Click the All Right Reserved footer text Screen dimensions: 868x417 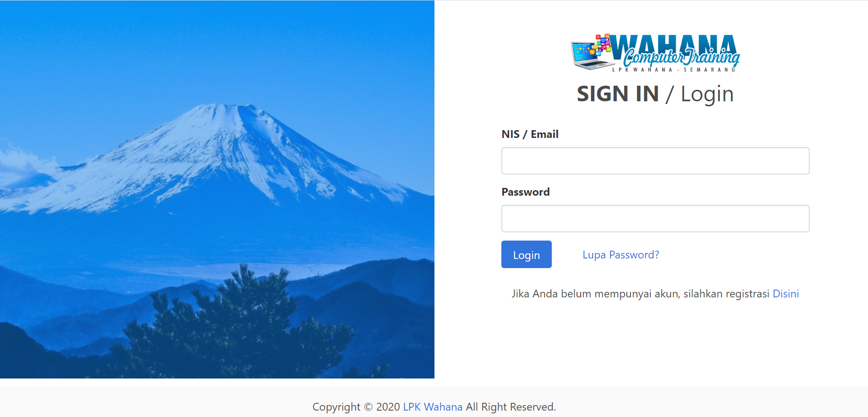511,407
